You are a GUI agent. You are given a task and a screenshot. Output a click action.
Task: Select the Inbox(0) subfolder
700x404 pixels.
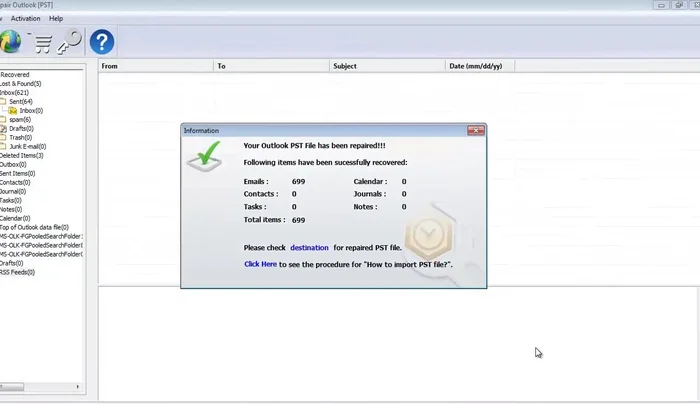click(31, 110)
